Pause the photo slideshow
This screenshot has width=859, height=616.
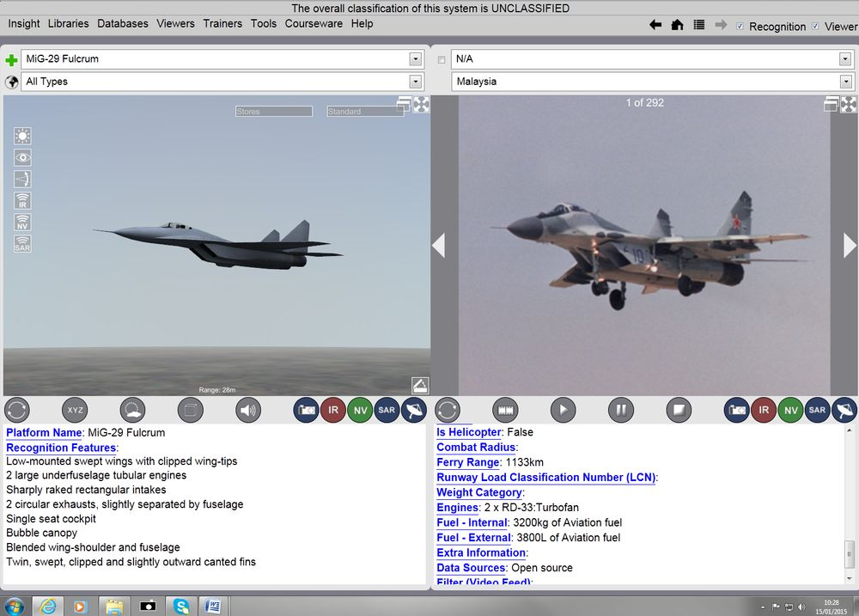(621, 410)
